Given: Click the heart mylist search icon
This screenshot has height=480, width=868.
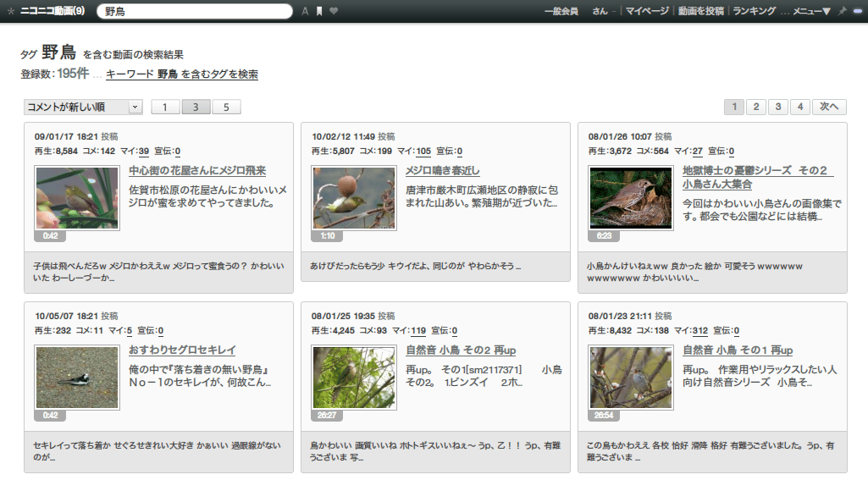Looking at the screenshot, I should 334,11.
